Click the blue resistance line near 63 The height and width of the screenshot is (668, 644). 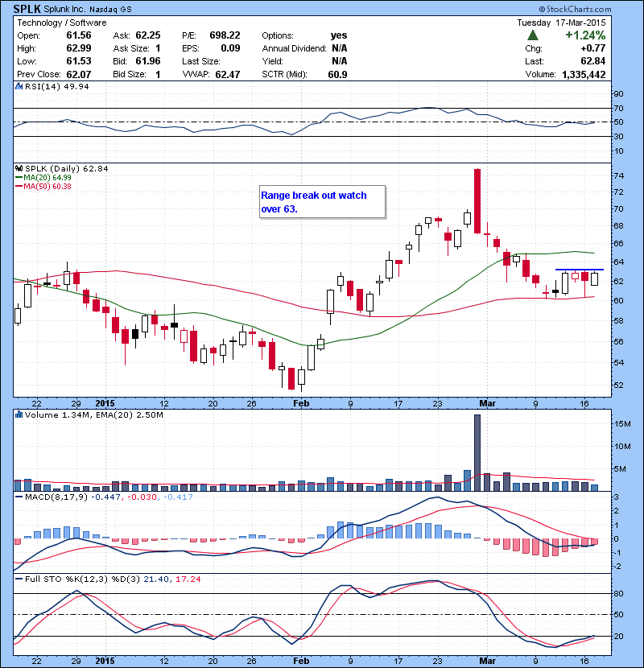click(580, 270)
